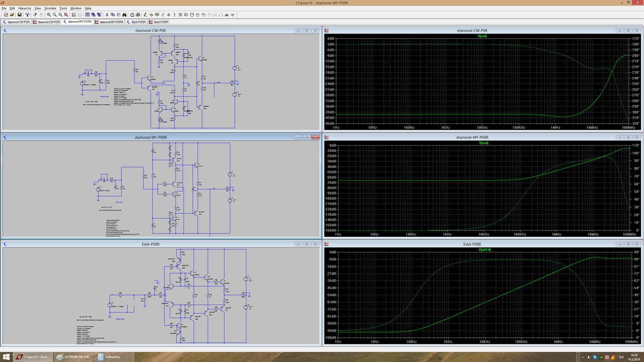Save with the floppy disk icon
The height and width of the screenshot is (362, 644).
tap(20, 15)
